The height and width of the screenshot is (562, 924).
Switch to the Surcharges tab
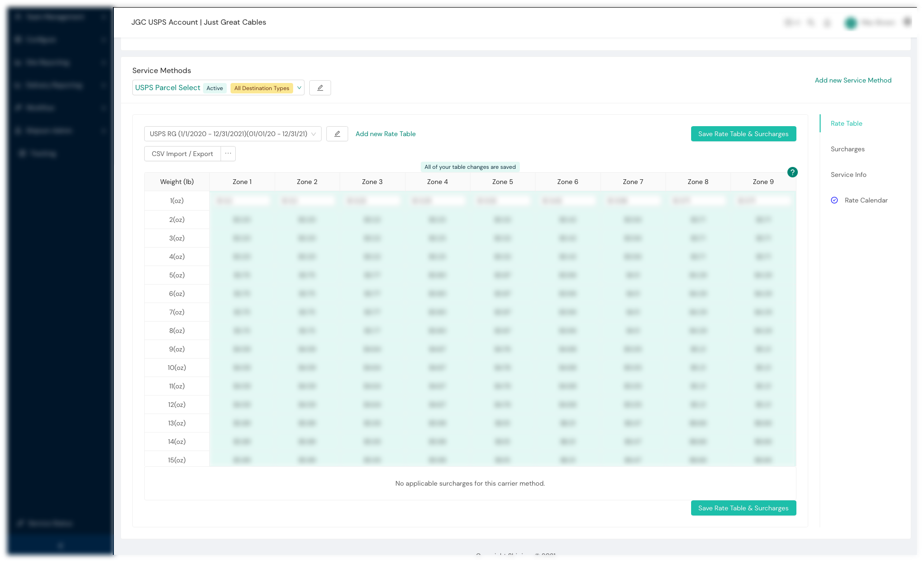coord(847,149)
